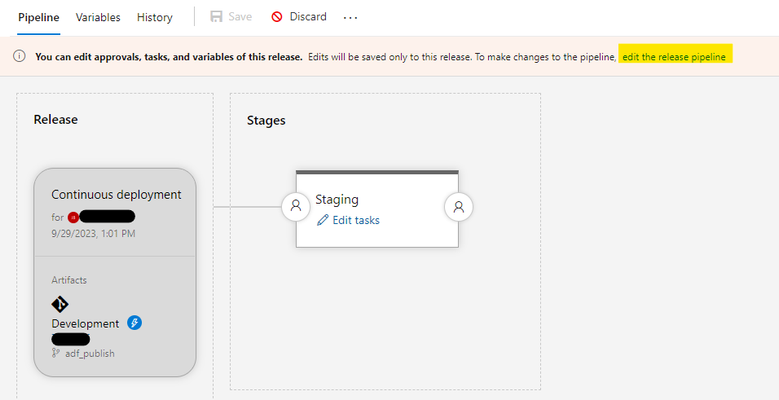The image size is (779, 400).
Task: Click the Edit tasks pencil icon
Action: click(322, 220)
